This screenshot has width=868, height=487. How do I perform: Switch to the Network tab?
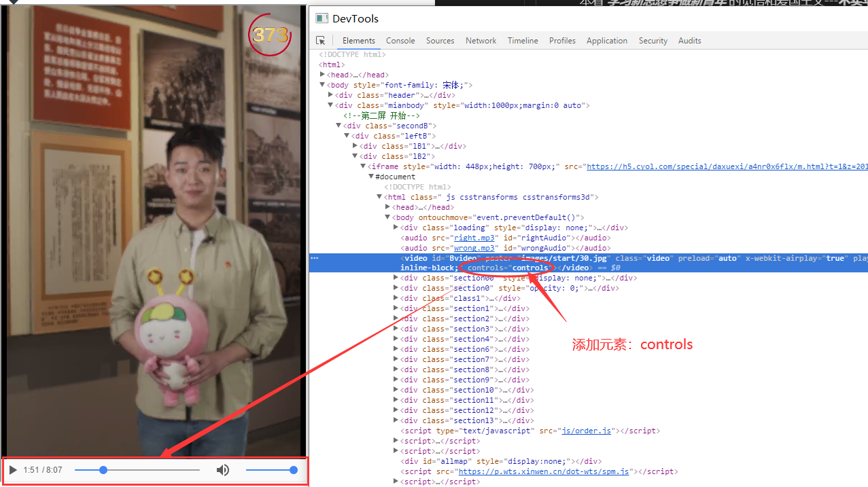pos(481,41)
